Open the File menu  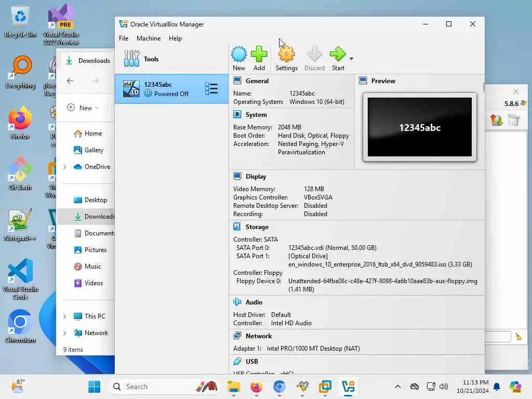[x=124, y=38]
